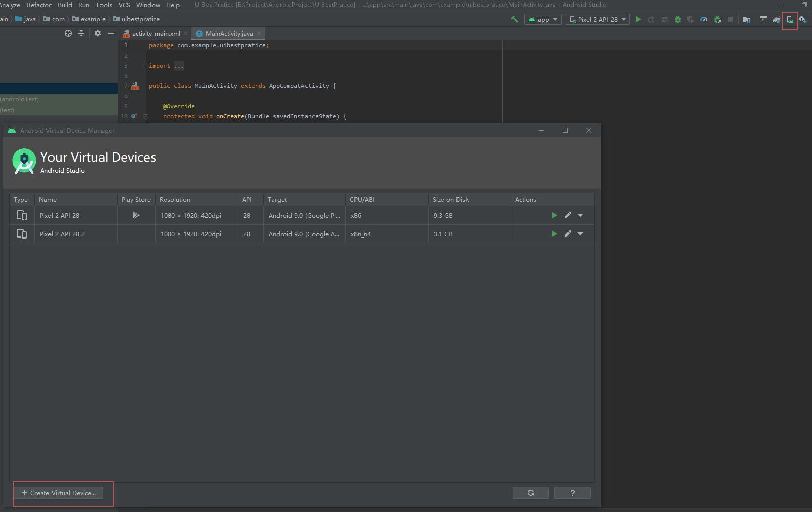Open the project panel settings gear
Screen dimensions: 812x512
98,33
